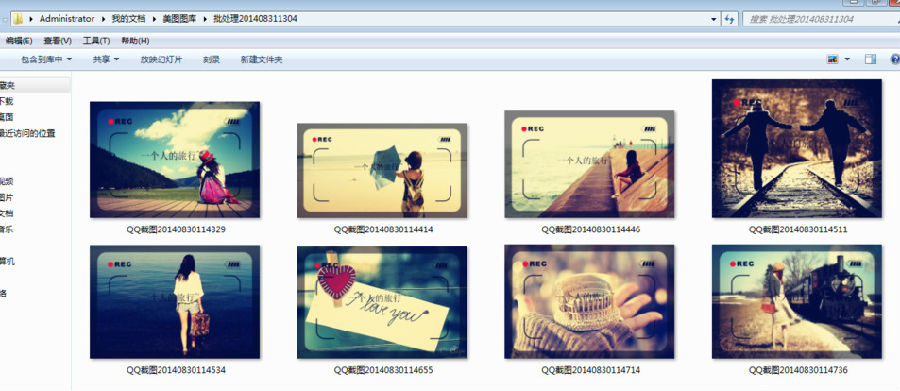The height and width of the screenshot is (391, 900).
Task: Click the file name QQ截图20140830114446
Action: pos(591,229)
